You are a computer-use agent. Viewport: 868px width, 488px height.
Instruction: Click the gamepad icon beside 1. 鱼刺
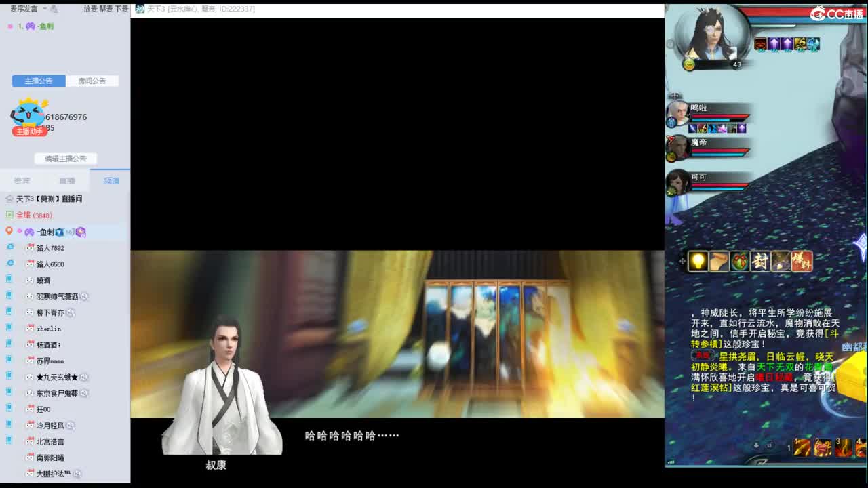click(31, 26)
